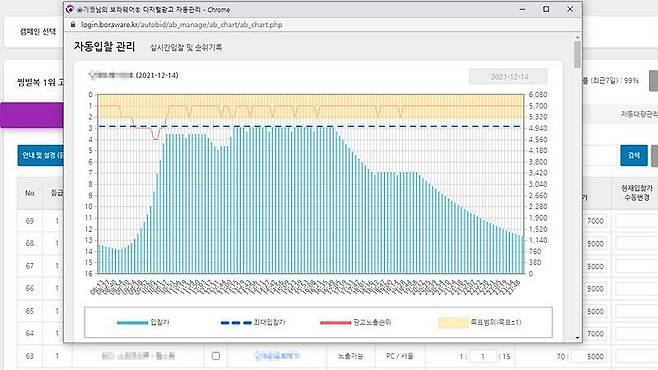Click the popup scrollbar down arrow
The height and width of the screenshot is (370, 658).
tap(578, 338)
